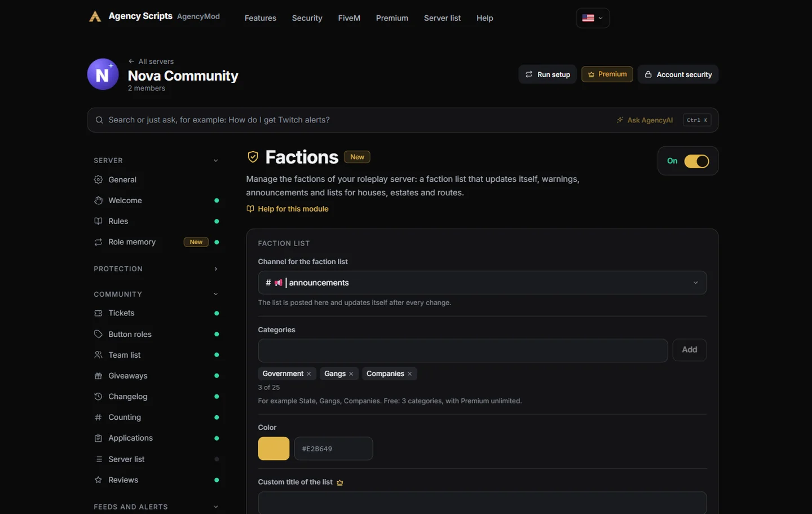Open the language flag selector
The width and height of the screenshot is (812, 514).
(x=593, y=18)
